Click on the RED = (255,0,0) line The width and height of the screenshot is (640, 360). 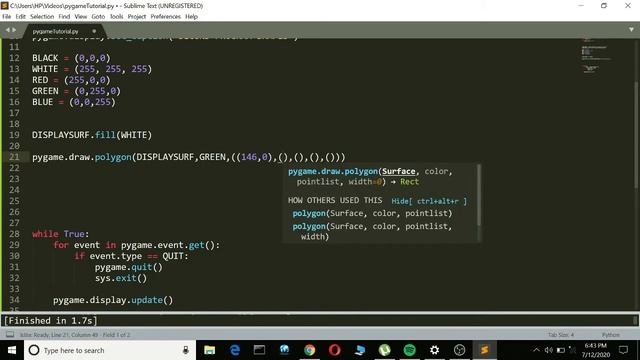[71, 80]
